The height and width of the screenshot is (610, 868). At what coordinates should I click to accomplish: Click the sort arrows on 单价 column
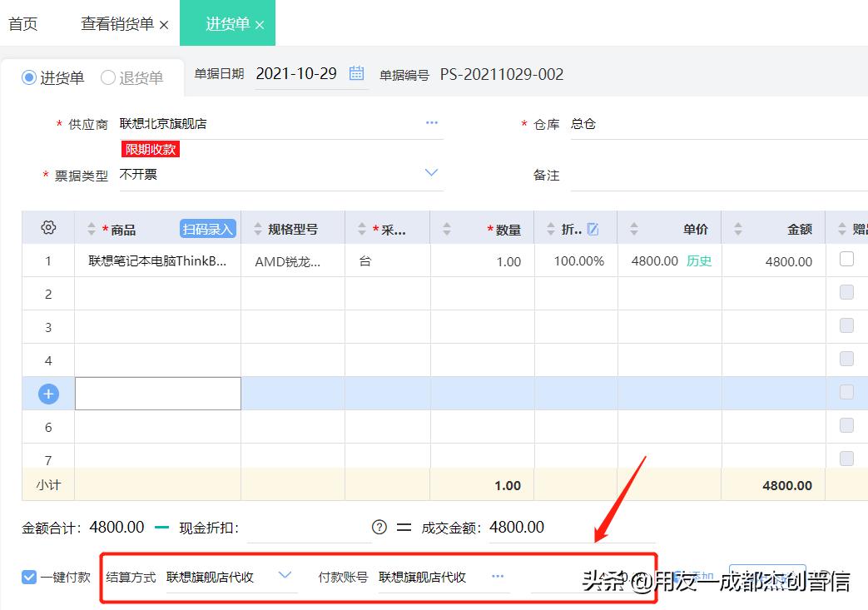(x=634, y=227)
